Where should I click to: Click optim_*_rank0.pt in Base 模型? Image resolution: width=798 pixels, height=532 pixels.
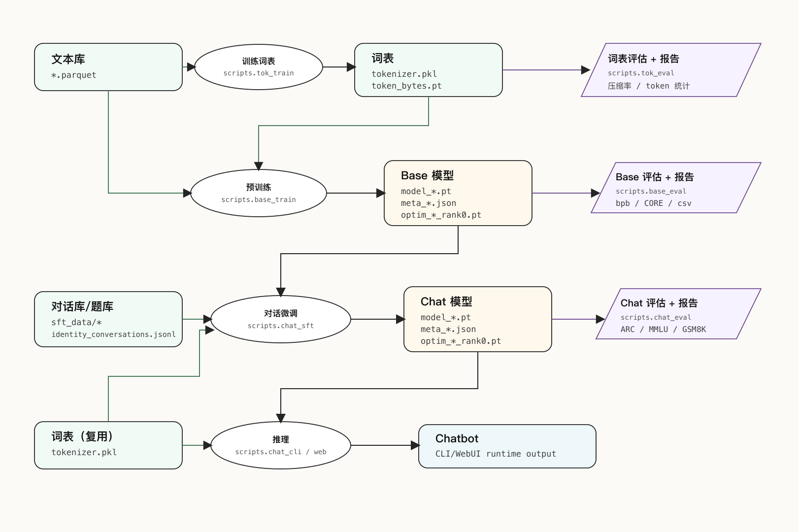(x=441, y=215)
